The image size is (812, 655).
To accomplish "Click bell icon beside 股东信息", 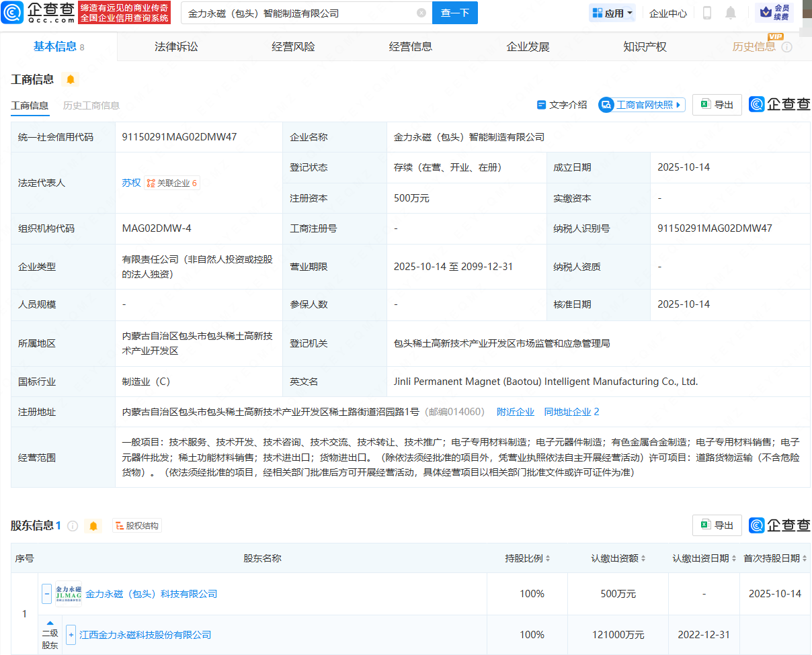I will (x=93, y=525).
